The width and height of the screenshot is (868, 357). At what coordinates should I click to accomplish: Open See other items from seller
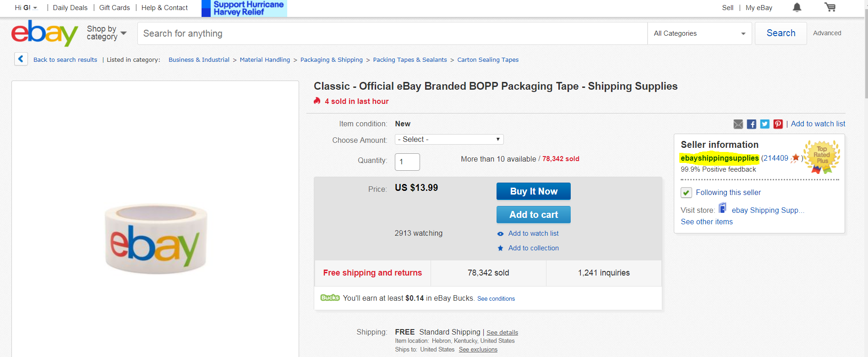706,222
